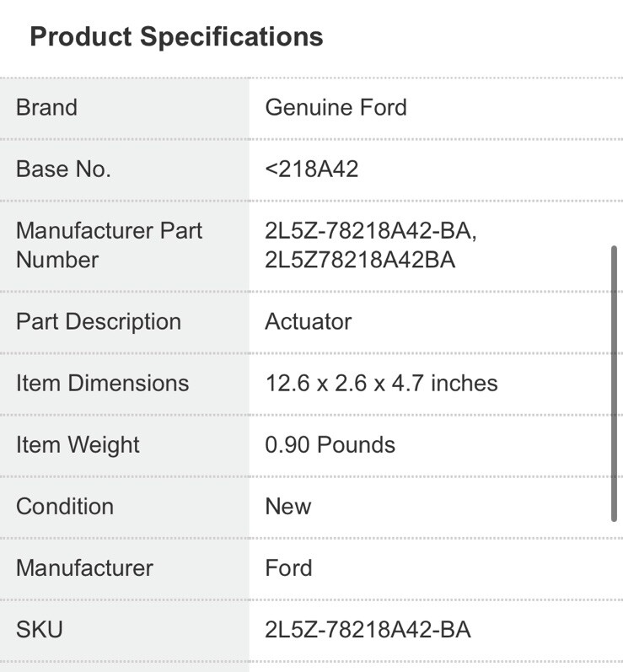Click the vertical scrollbar thumb
Image resolution: width=623 pixels, height=672 pixels.
tap(614, 384)
